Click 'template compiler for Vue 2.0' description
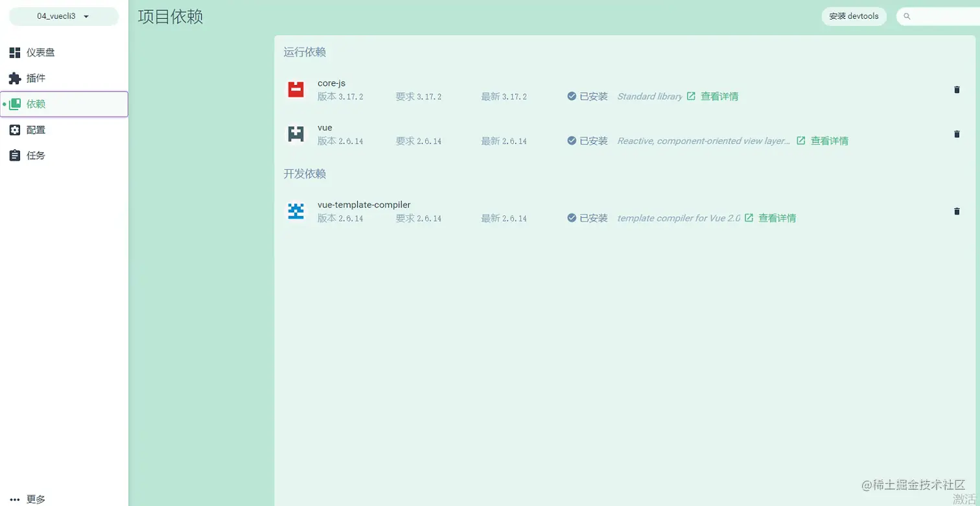This screenshot has width=980, height=506. [x=679, y=219]
